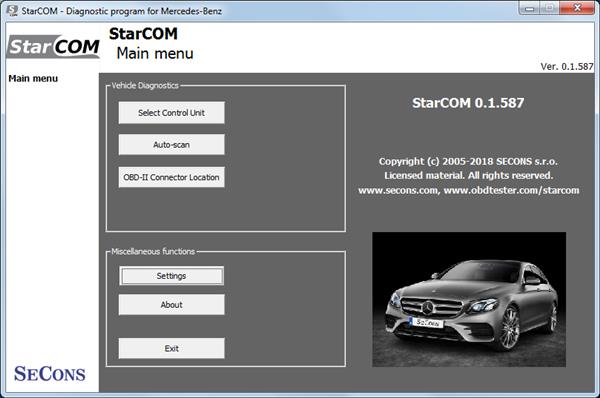600x398 pixels.
Task: Click the Ver. 0.1.587 version label
Action: click(567, 66)
